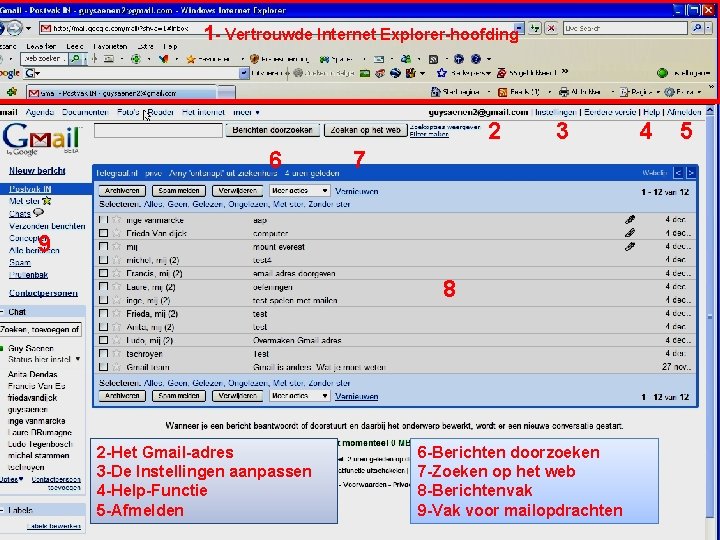Image resolution: width=720 pixels, height=540 pixels.
Task: Switch to the Gmail Postvak IN browser tab
Action: point(122,92)
